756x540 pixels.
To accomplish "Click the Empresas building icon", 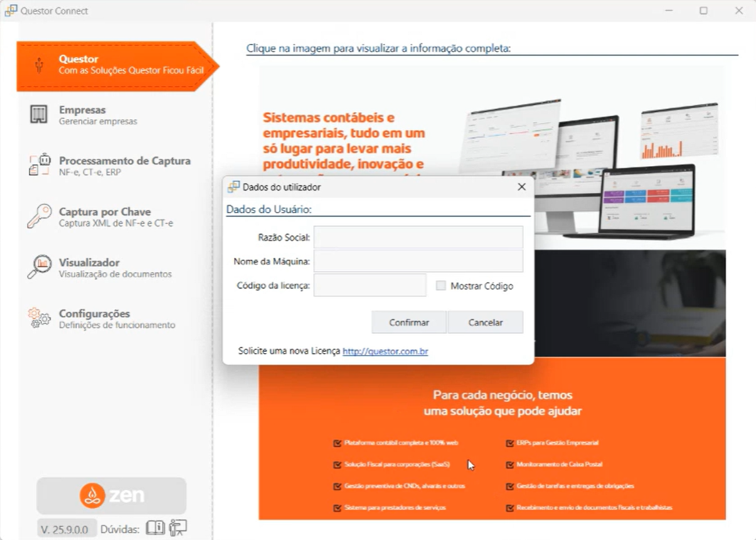I will [x=39, y=114].
